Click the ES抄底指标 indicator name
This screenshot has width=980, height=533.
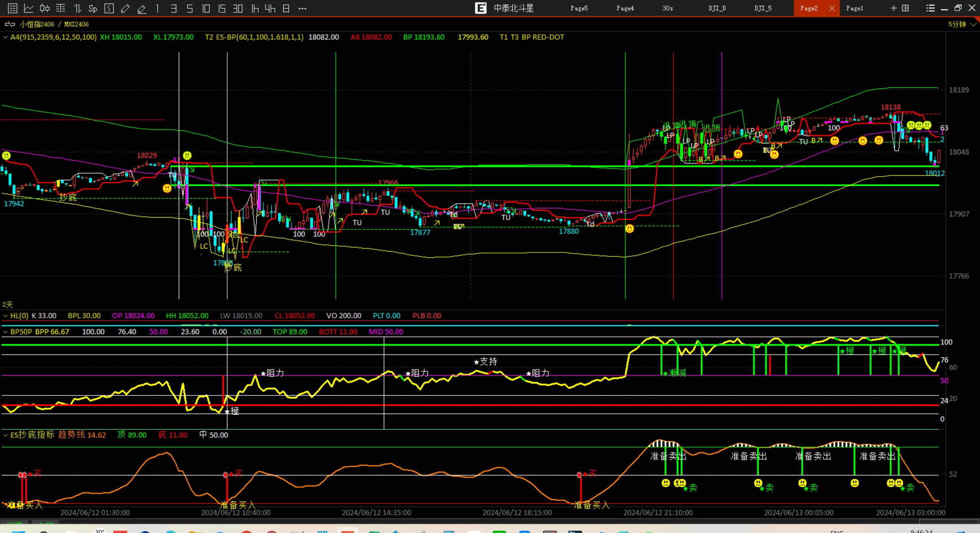click(32, 435)
